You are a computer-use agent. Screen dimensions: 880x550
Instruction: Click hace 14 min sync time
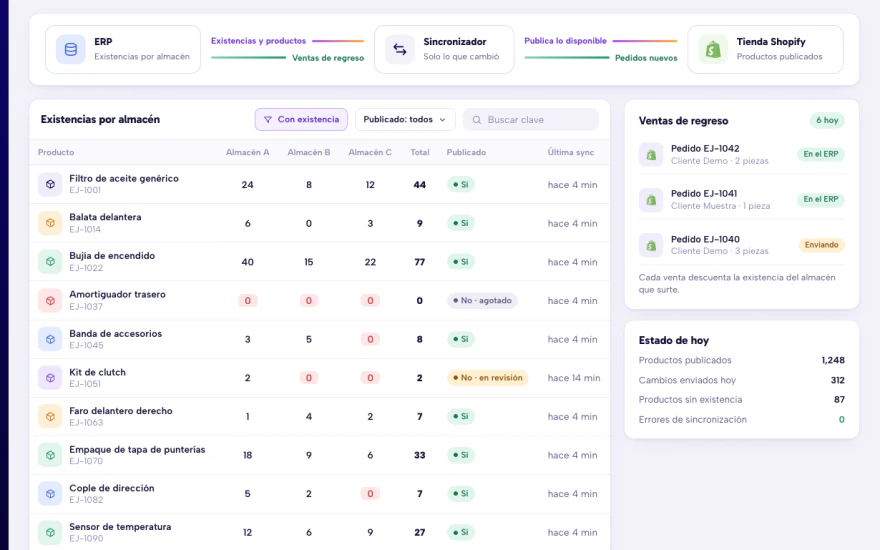pos(574,378)
